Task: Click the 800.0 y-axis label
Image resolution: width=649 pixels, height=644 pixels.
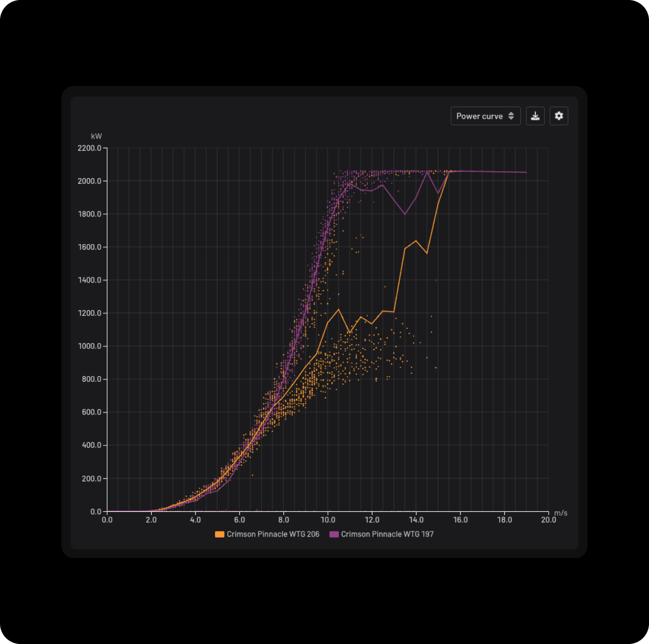Action: point(92,379)
